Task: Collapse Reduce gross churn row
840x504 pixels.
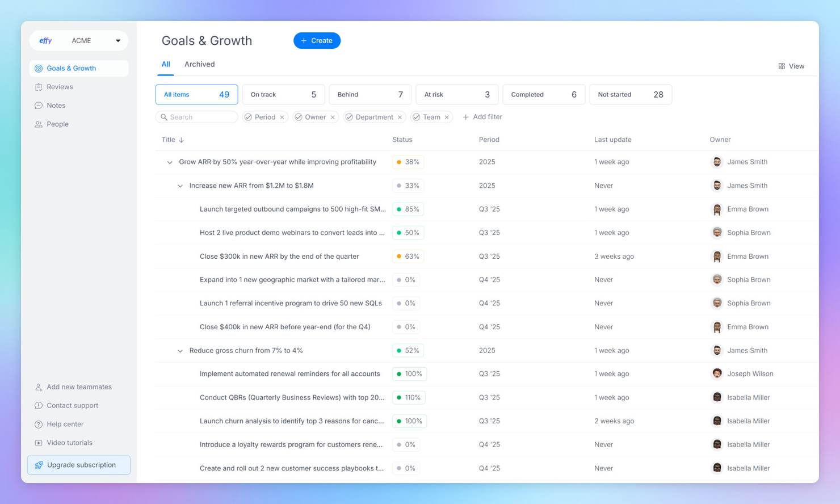Action: click(180, 351)
